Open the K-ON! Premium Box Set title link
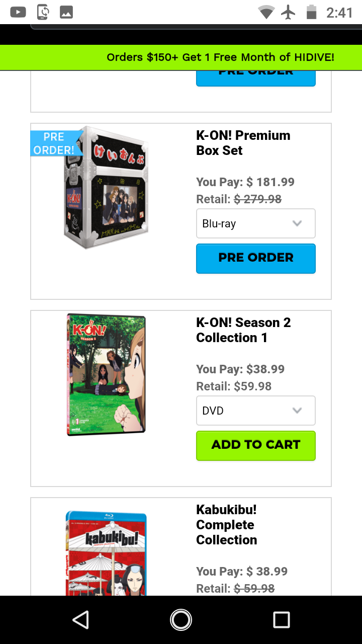362x644 pixels. coord(243,143)
